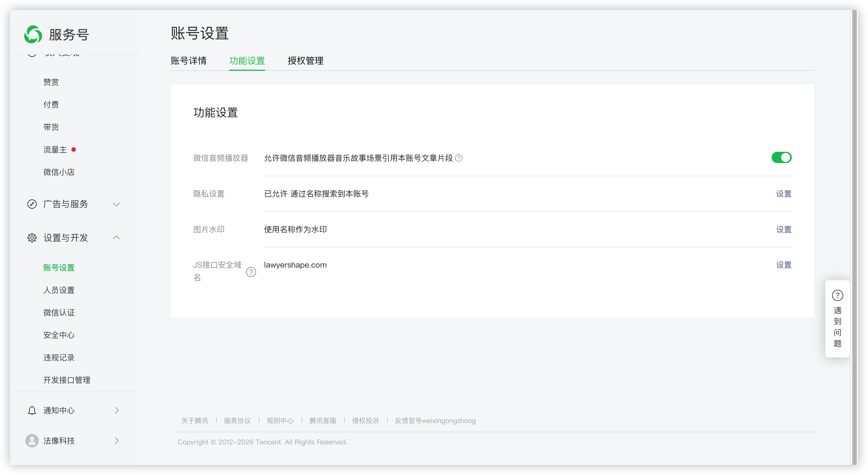
Task: Click help icon next to JS接口安全域名
Action: [251, 272]
